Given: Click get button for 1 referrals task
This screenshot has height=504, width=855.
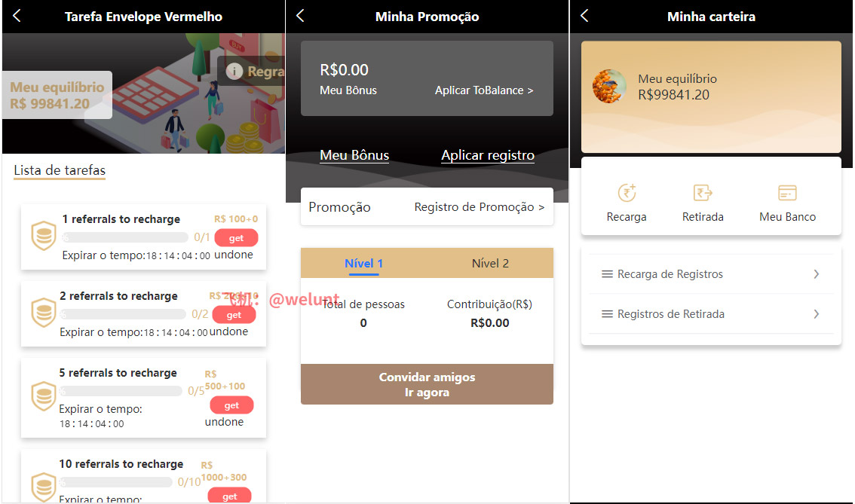Looking at the screenshot, I should coord(236,238).
